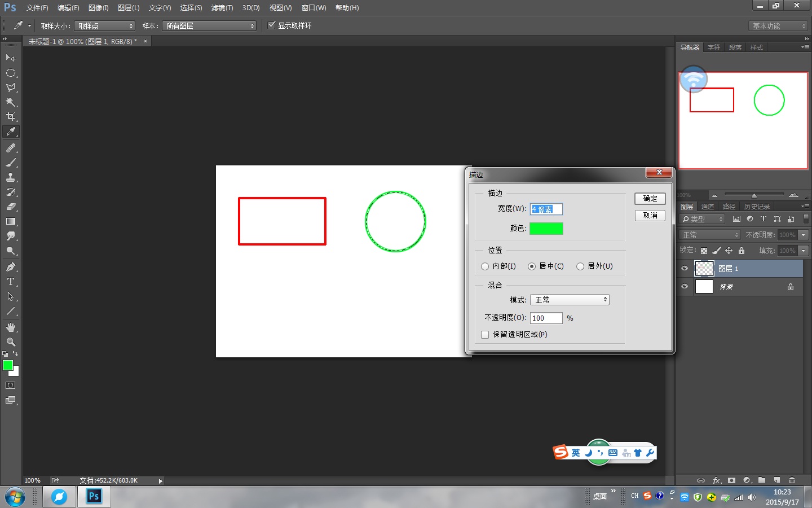Select the History Brush tool
Viewport: 812px width, 508px height.
(x=11, y=192)
